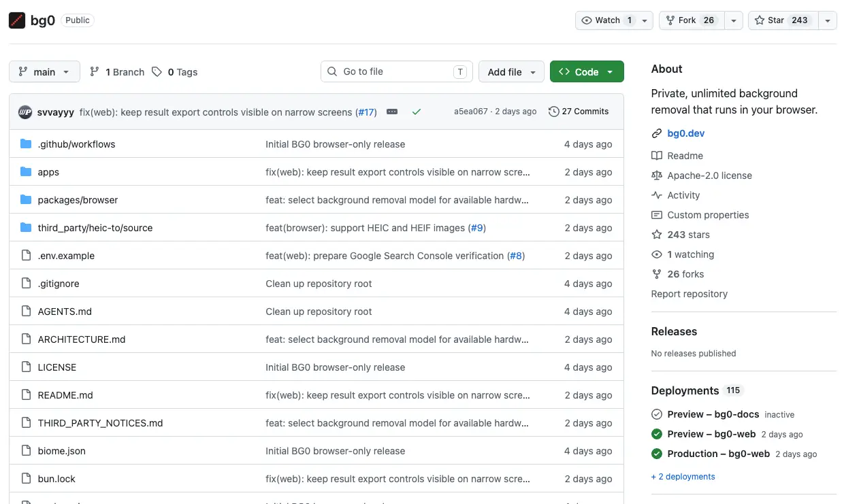Click the book icon next to Readme
The height and width of the screenshot is (504, 844).
coord(657,156)
